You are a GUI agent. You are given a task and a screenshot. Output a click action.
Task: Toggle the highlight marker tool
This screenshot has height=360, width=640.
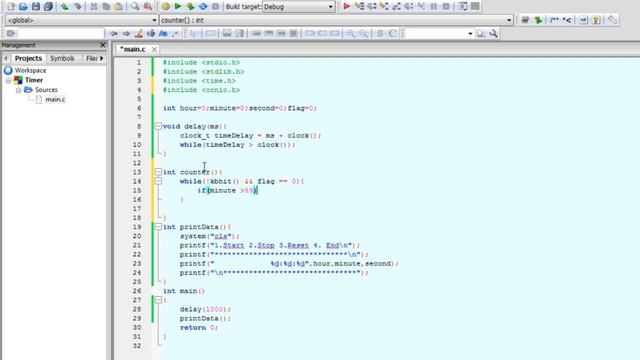tap(139, 33)
